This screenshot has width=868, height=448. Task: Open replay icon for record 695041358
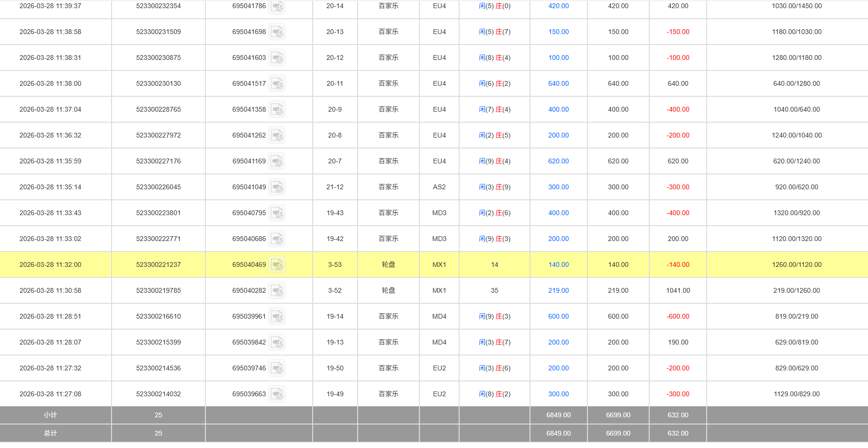click(x=277, y=110)
